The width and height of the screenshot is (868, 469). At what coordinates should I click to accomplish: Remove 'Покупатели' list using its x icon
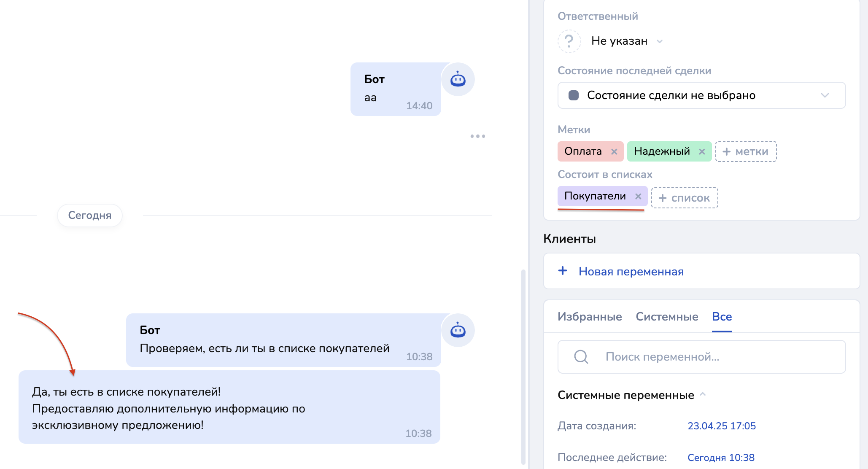pyautogui.click(x=638, y=197)
